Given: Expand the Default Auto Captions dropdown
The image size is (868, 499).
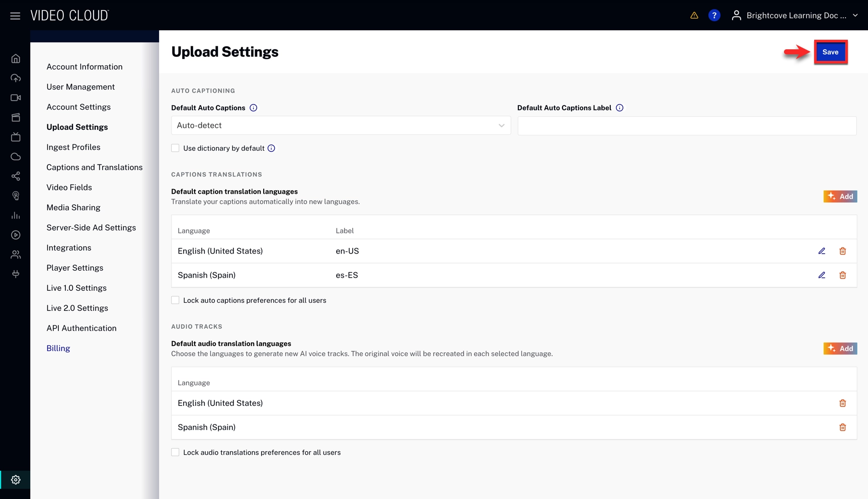Looking at the screenshot, I should (341, 125).
